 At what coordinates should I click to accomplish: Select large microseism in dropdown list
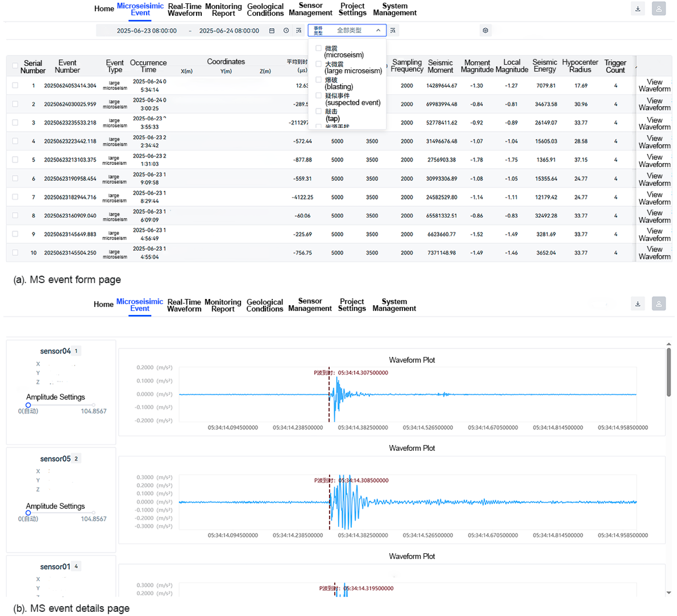pos(319,64)
